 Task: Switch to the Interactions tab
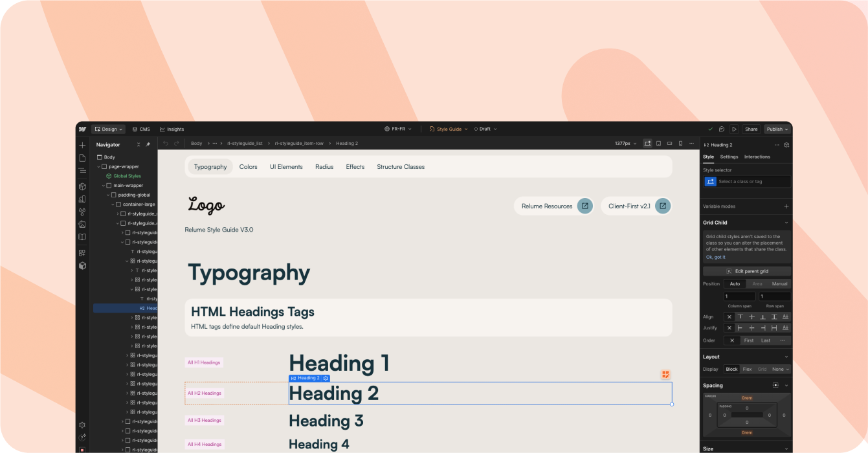(757, 157)
